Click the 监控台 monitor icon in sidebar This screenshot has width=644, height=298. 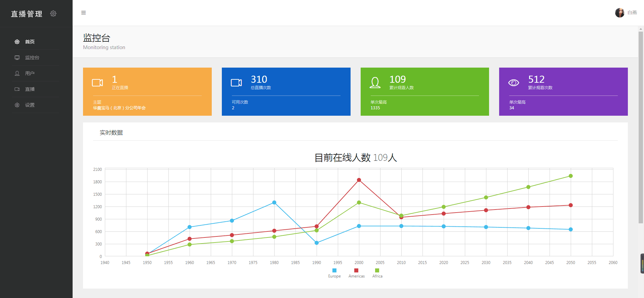tap(17, 58)
